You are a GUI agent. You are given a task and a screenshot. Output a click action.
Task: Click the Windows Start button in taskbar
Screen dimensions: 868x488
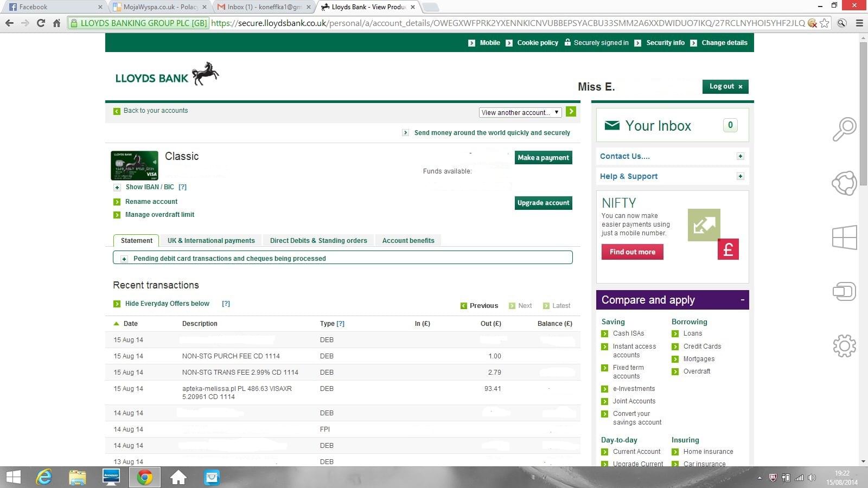pyautogui.click(x=13, y=477)
